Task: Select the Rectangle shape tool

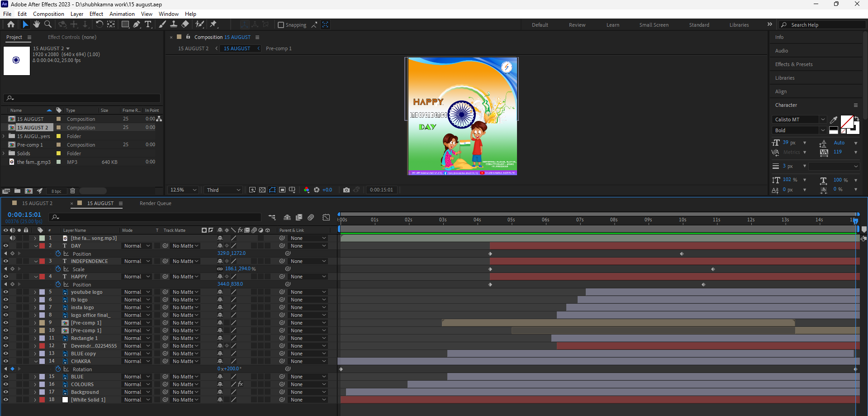Action: [125, 24]
